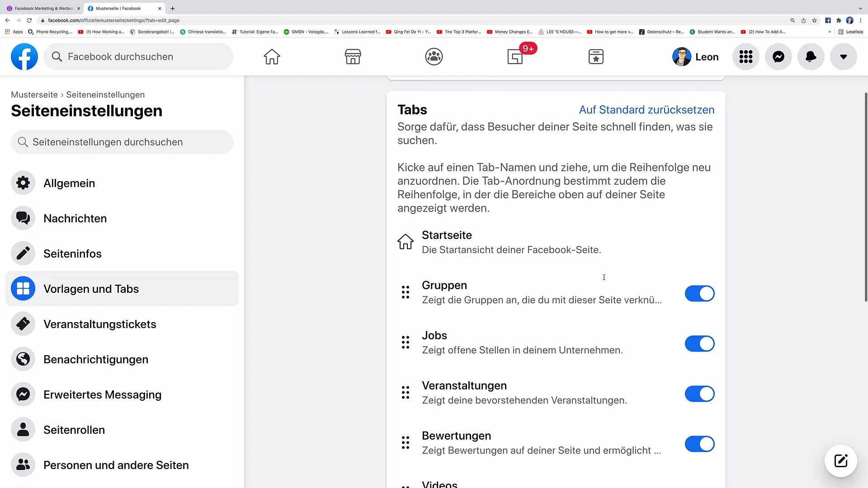Click the new message compose button
The height and width of the screenshot is (488, 868).
[x=840, y=461]
